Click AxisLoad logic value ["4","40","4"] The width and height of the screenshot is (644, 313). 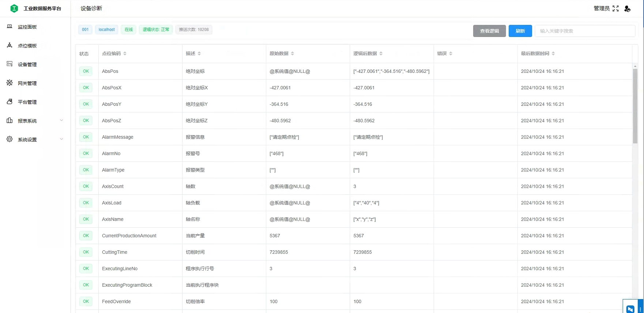[366, 203]
